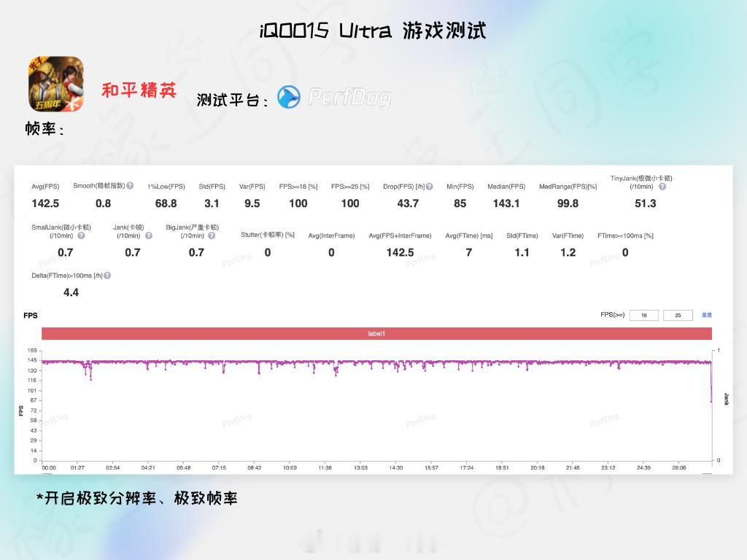Click the red 和平精英 game title
747x560 pixels.
[139, 90]
